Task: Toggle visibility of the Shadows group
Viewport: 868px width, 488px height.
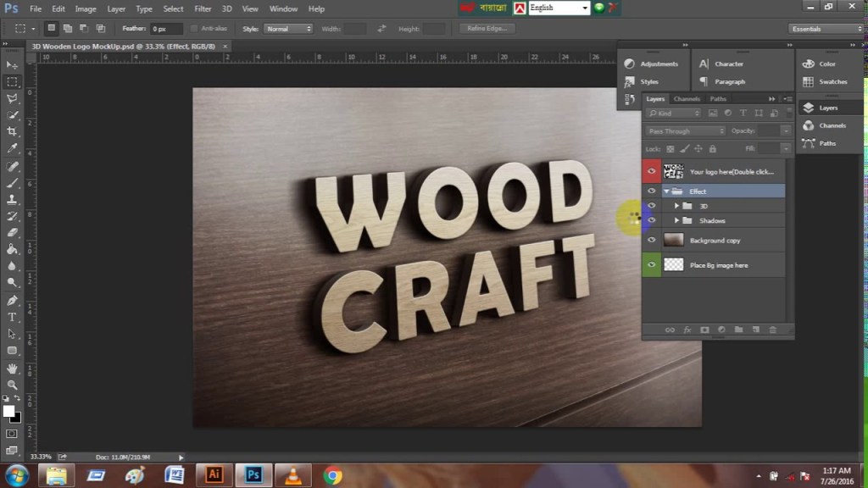Action: tap(651, 220)
